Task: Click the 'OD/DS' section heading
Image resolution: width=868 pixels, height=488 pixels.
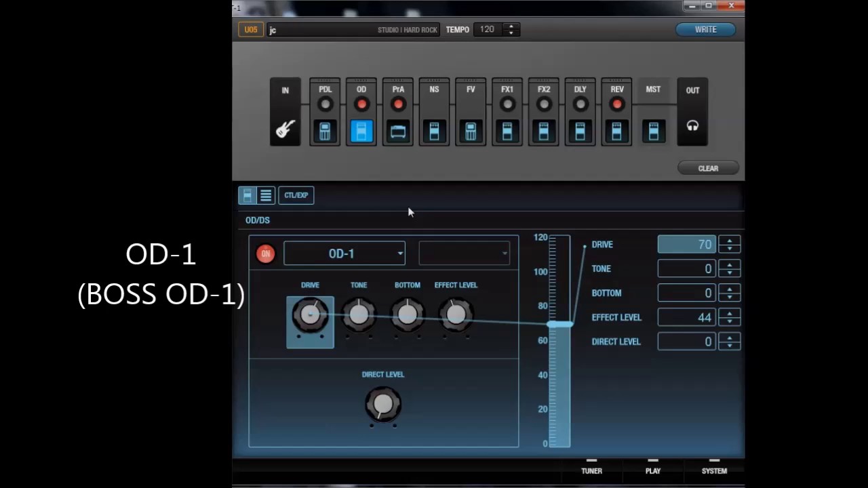Action: coord(258,220)
